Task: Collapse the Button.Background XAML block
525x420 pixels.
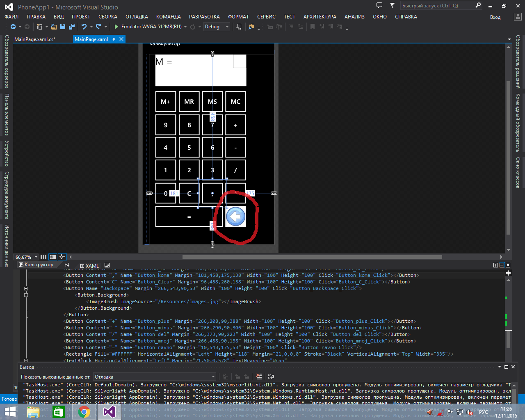Action: pos(26,295)
